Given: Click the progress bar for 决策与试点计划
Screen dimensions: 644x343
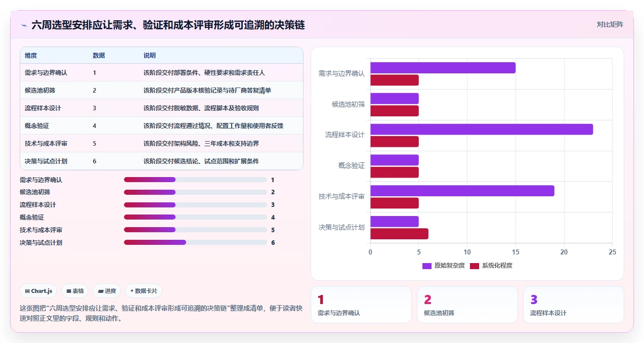Looking at the screenshot, I should 195,242.
